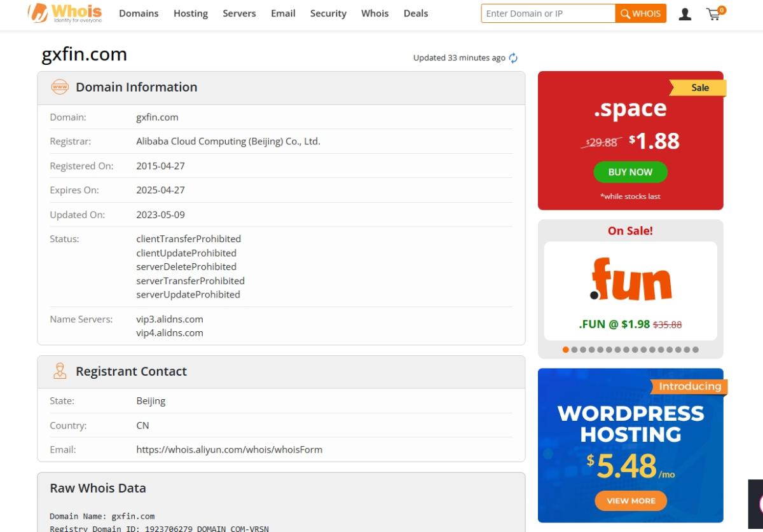
Task: Open the Security menu
Action: coord(328,13)
